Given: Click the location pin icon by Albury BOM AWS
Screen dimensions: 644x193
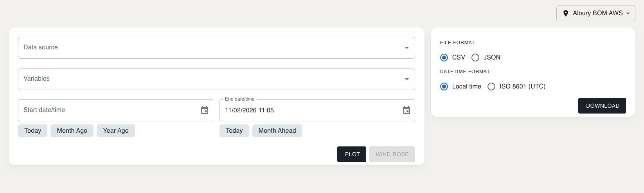Looking at the screenshot, I should click(x=566, y=13).
